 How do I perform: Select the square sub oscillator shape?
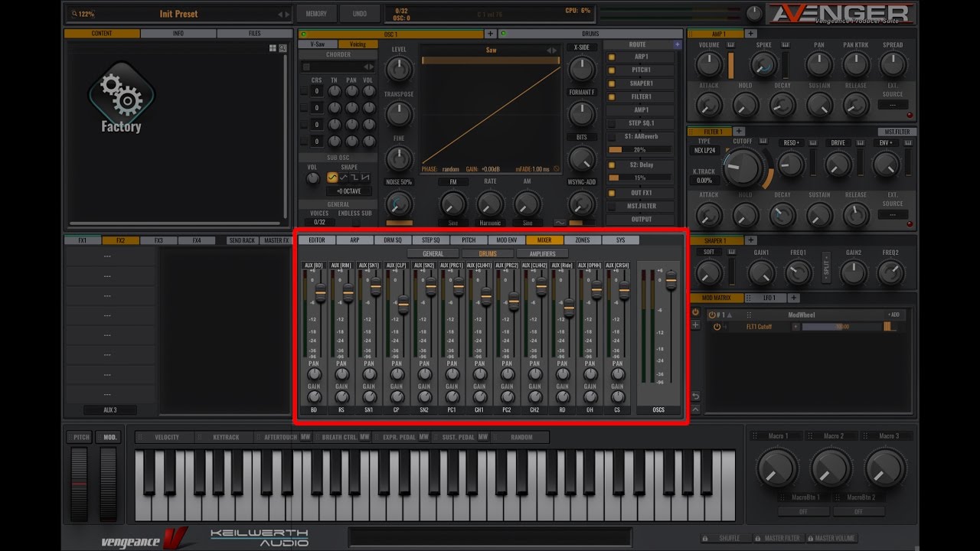tap(354, 178)
